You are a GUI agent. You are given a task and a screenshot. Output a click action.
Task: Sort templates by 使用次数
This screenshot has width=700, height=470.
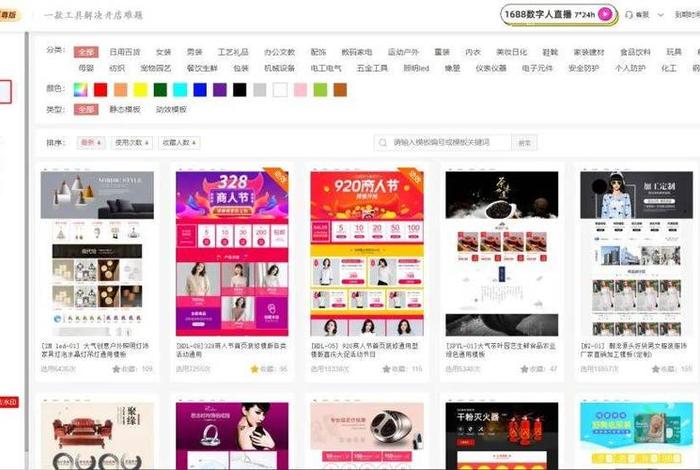click(132, 143)
